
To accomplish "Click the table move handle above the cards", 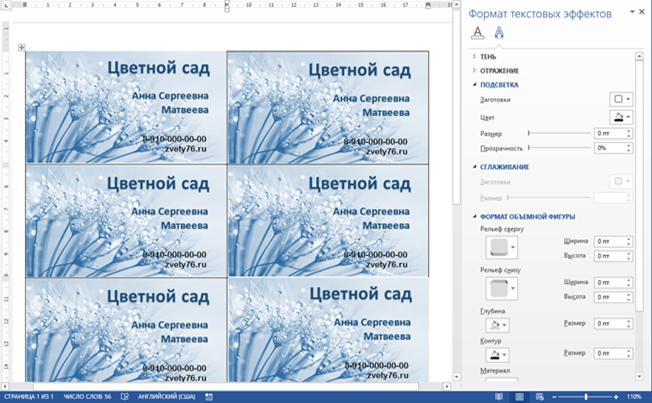I will (20, 47).
